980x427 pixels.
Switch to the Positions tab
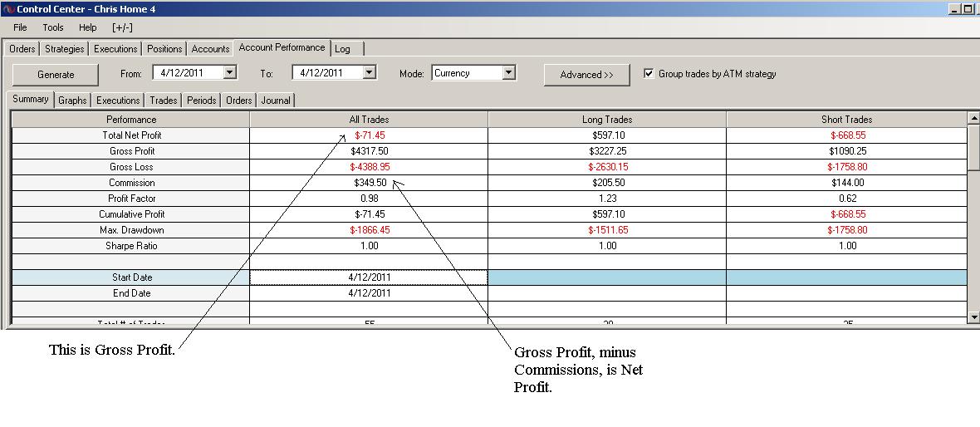pyautogui.click(x=164, y=49)
